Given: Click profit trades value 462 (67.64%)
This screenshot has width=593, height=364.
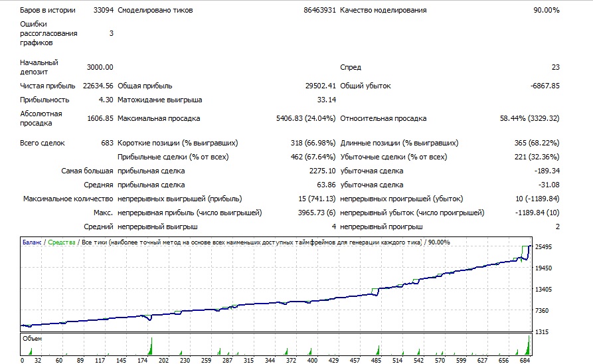Looking at the screenshot, I should click(313, 157).
